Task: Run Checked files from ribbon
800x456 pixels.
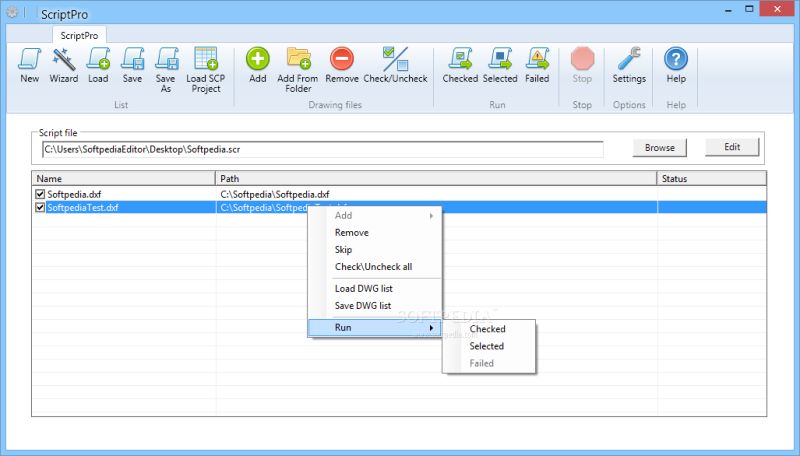Action: (460, 65)
